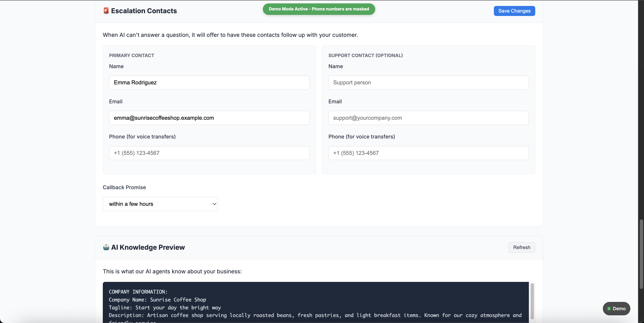
Task: Click the Refresh button
Action: tap(522, 247)
